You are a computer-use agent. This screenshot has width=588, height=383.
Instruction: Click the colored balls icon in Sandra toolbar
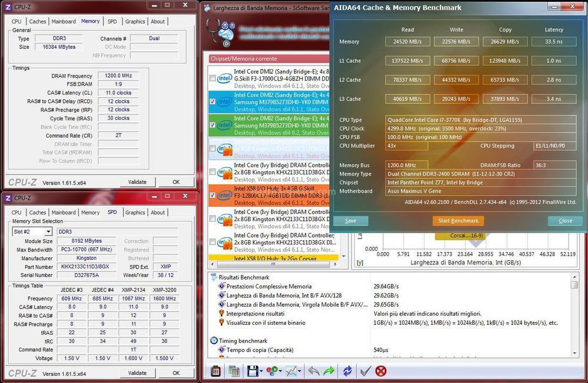[x=272, y=371]
